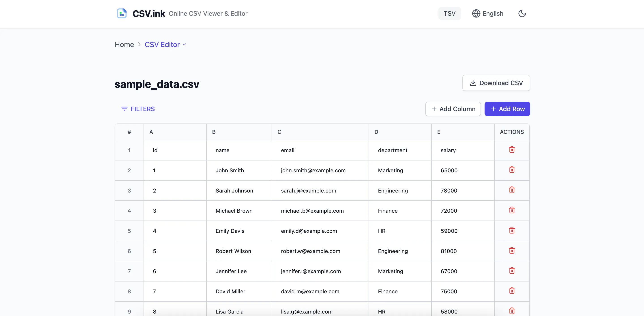This screenshot has height=316, width=644.
Task: Edit the 'department' cell
Action: coord(400,150)
